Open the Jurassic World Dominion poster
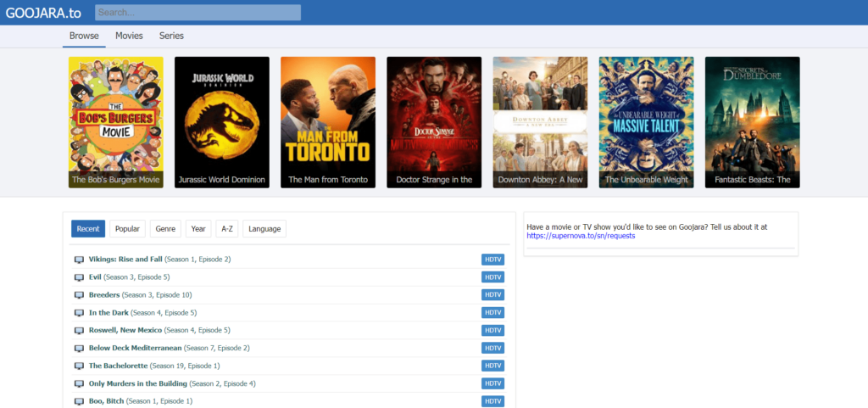This screenshot has width=868, height=408. pos(222,122)
